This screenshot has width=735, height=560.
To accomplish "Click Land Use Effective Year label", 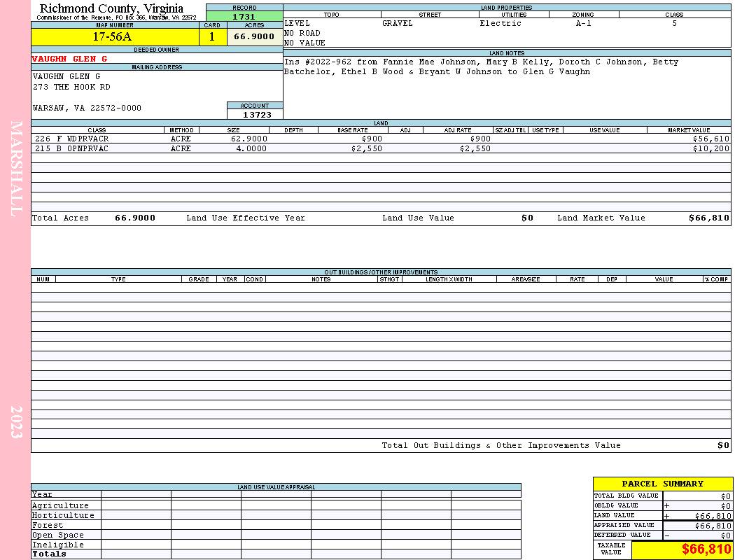I will [246, 218].
